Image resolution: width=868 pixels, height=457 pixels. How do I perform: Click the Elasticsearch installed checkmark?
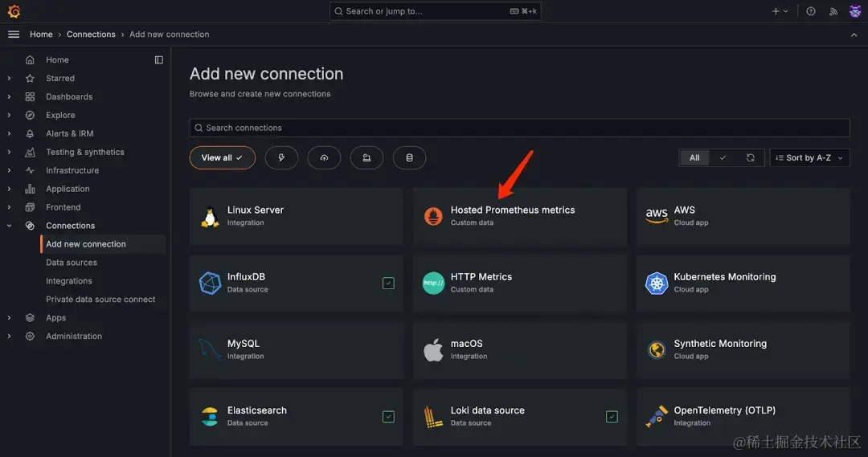(389, 417)
